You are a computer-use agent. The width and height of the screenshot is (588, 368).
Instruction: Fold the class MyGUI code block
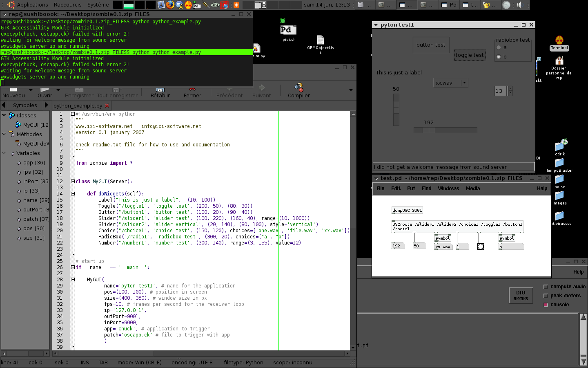click(73, 181)
